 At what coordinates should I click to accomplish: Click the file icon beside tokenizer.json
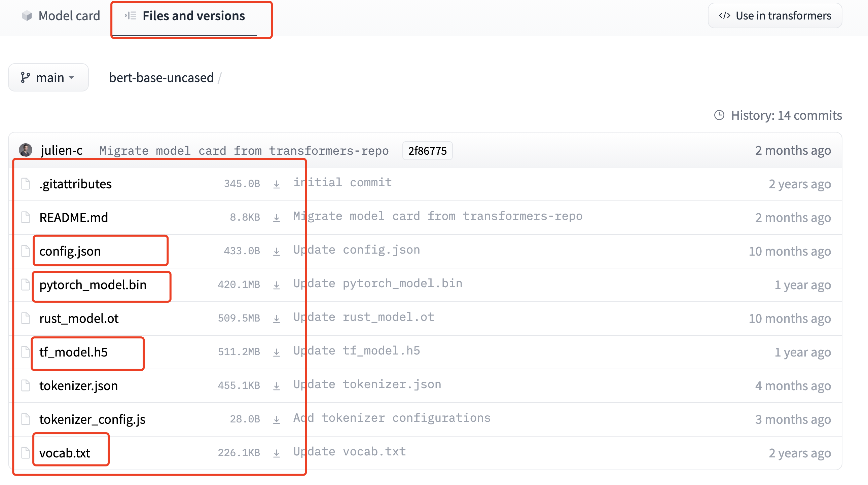click(25, 385)
